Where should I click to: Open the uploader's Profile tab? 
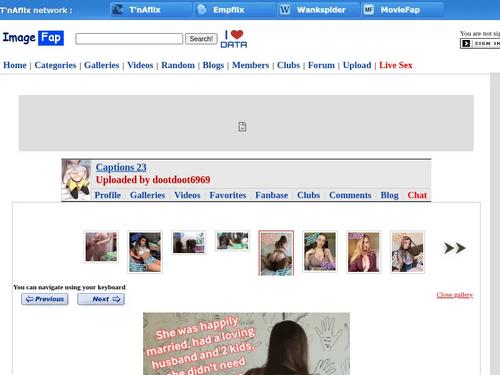point(108,195)
